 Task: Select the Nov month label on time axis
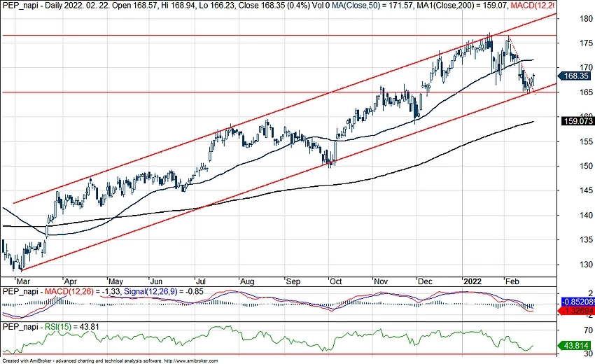pos(381,281)
